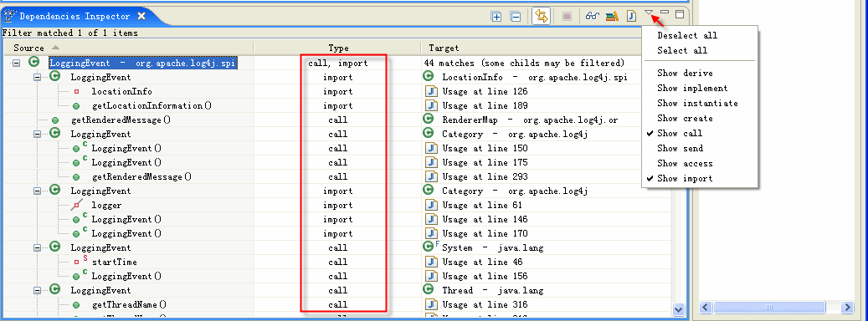
Task: Collapse the LoggingEvent import node targeting Category
Action: (x=37, y=191)
